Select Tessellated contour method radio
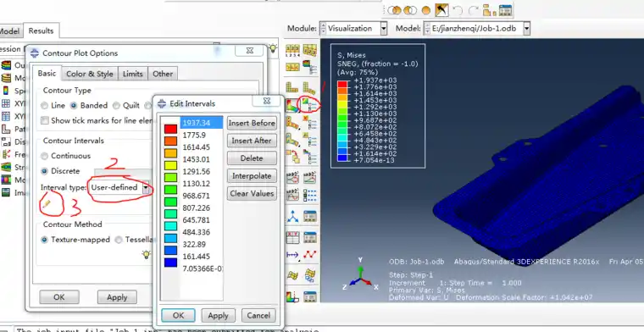The height and width of the screenshot is (332, 644). (x=119, y=240)
